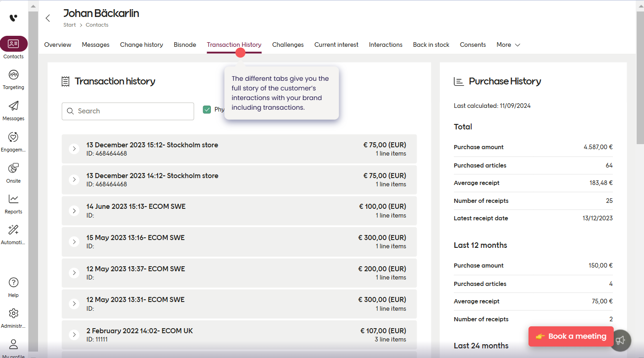
Task: Open the Engagement sidebar icon
Action: [14, 138]
